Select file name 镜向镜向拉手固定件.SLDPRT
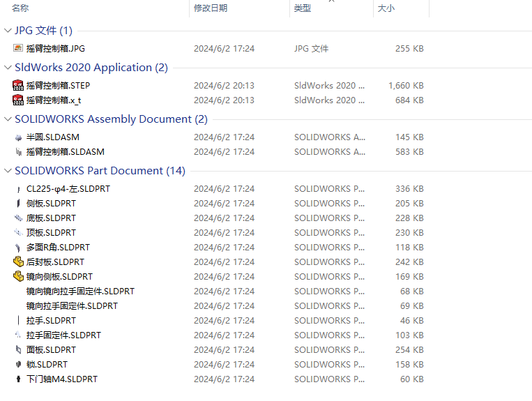The height and width of the screenshot is (401, 532). [x=80, y=291]
